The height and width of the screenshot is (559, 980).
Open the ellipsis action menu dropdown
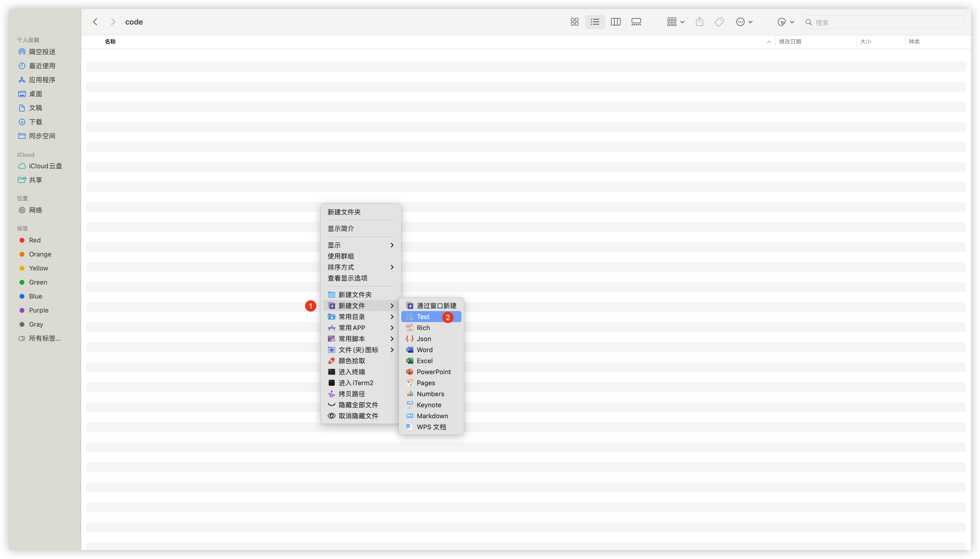click(x=744, y=22)
